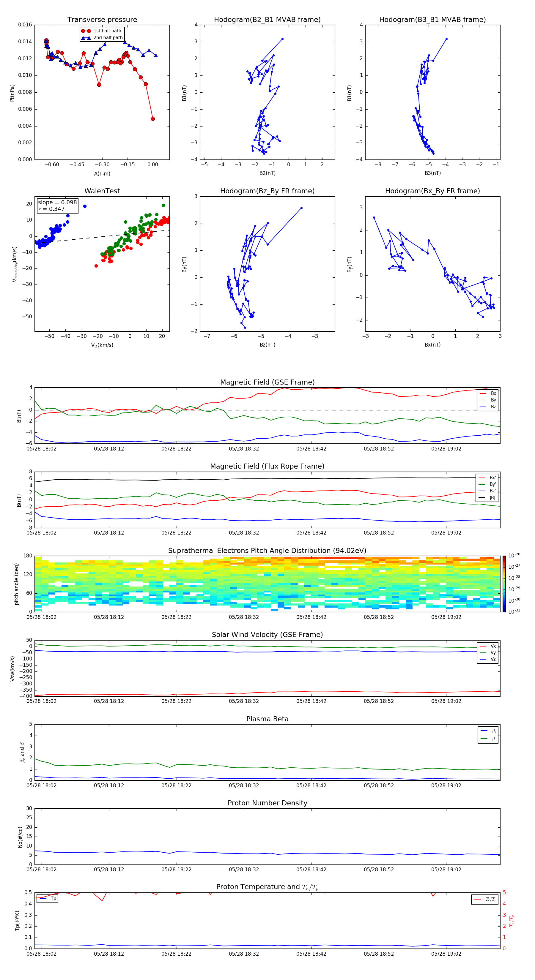Screen dimensions: 535x980
Task: Click the 'Proton Temperature and Te/Tp' title
Action: [267, 887]
